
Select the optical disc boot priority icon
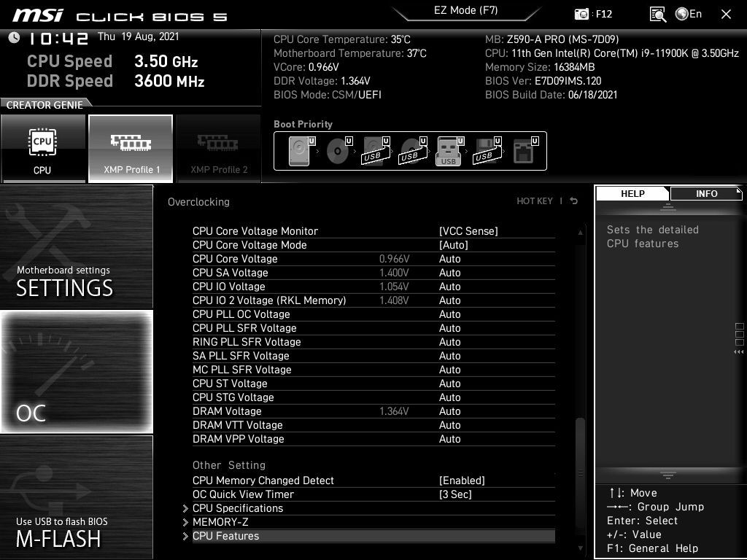(339, 151)
